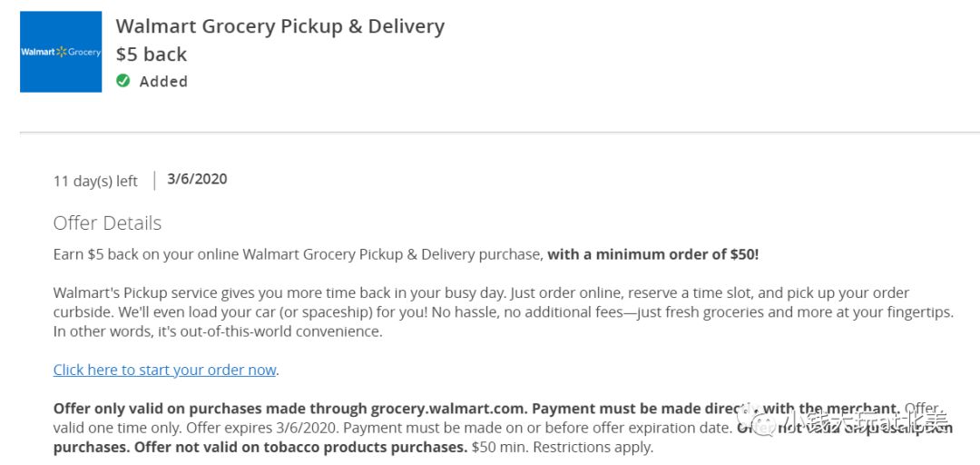
Task: Click the Walmart's Pickup service paragraph
Action: [x=503, y=312]
